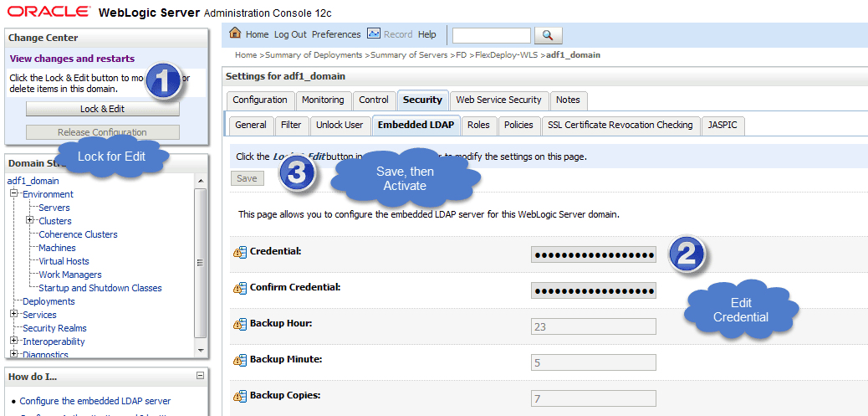The height and width of the screenshot is (416, 868).
Task: Switch to the Filter subtab
Action: [291, 126]
